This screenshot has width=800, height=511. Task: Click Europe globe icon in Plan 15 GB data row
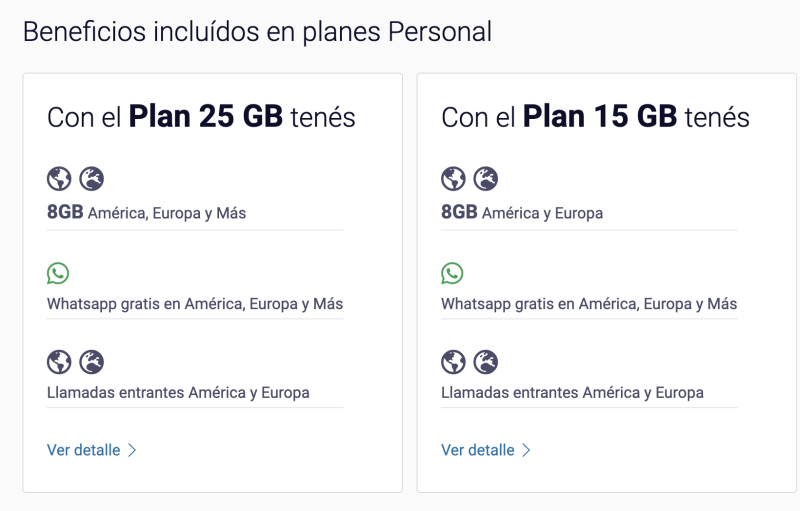click(486, 178)
